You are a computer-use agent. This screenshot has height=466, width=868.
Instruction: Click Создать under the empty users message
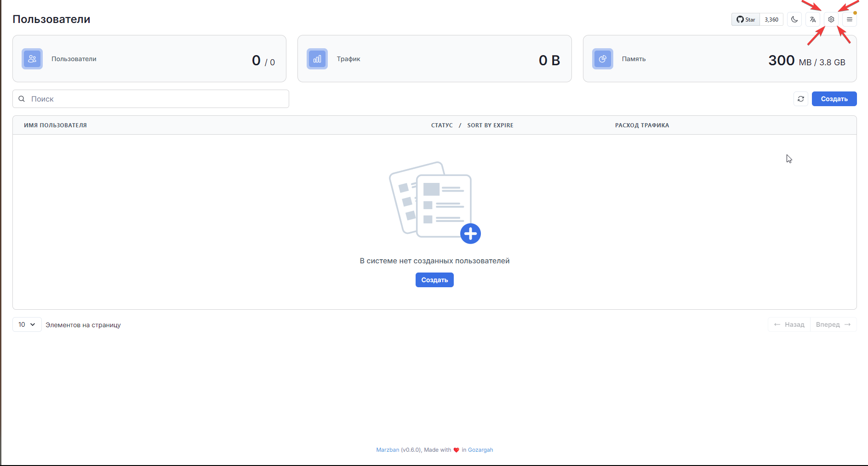click(x=434, y=280)
